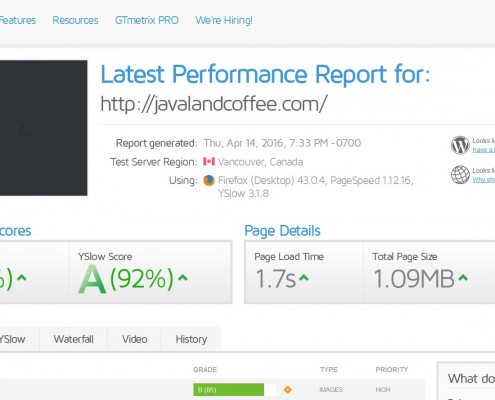Screen dimensions: 495x400
Task: Click the PRIORITY column header
Action: pos(392,370)
